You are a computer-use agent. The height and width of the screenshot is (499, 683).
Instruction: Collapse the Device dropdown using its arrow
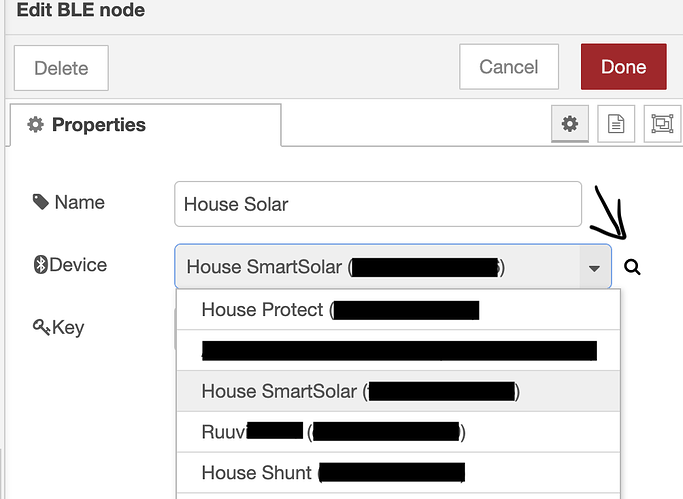[594, 268]
